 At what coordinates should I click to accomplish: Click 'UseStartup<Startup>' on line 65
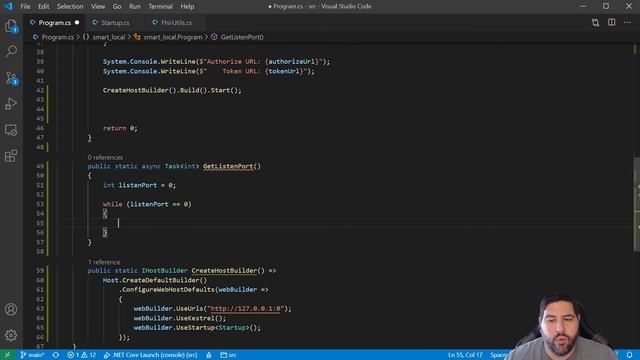tap(212, 327)
